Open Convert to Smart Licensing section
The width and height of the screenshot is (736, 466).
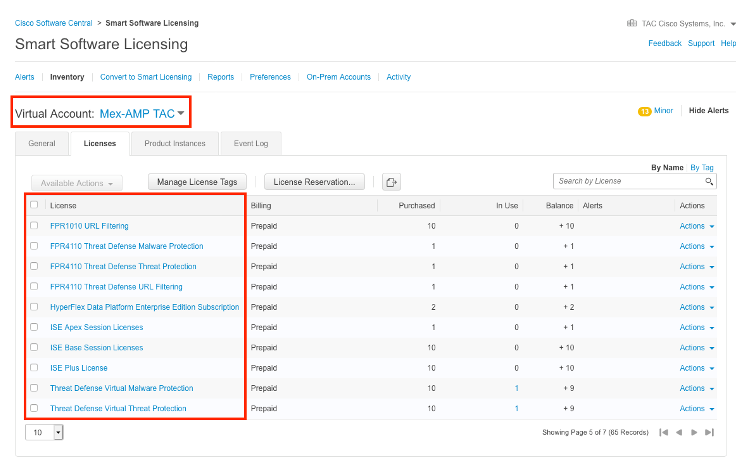[x=146, y=77]
